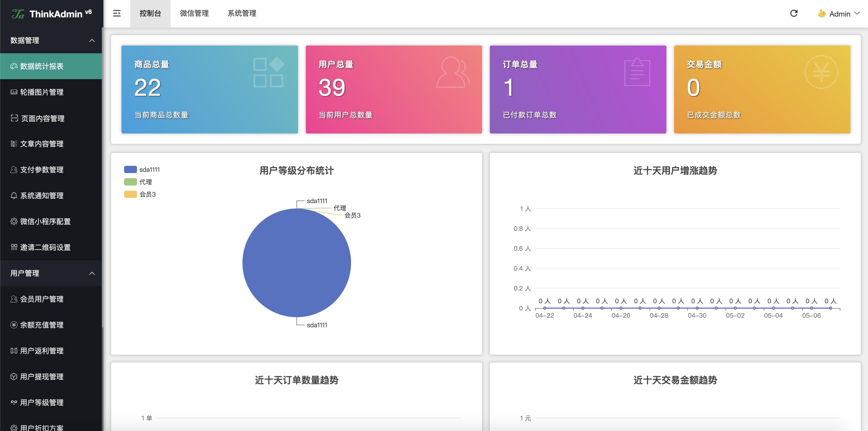The width and height of the screenshot is (868, 431).
Task: Click the 系统通知管理 bell icon
Action: click(x=13, y=195)
